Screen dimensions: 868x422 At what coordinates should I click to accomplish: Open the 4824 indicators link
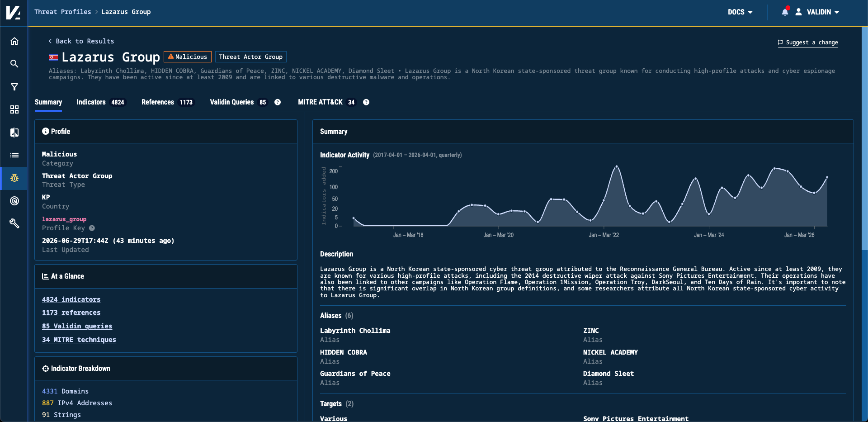pos(71,299)
